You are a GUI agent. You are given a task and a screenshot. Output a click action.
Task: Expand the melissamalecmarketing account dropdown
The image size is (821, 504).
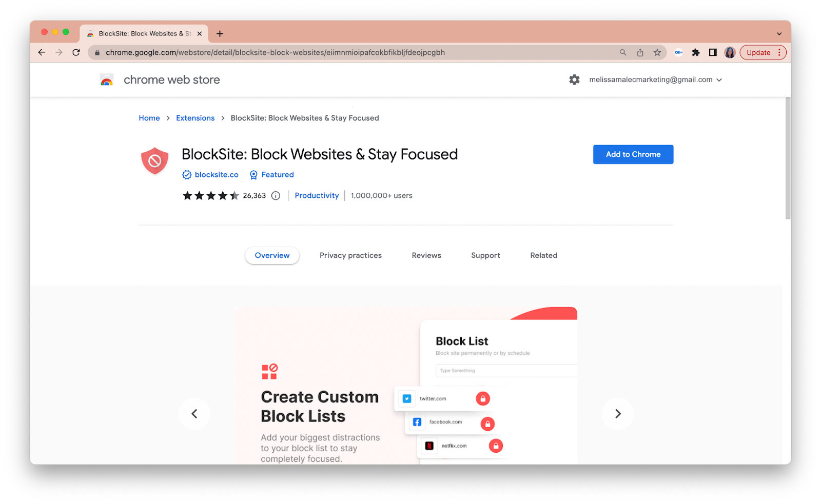coord(656,80)
